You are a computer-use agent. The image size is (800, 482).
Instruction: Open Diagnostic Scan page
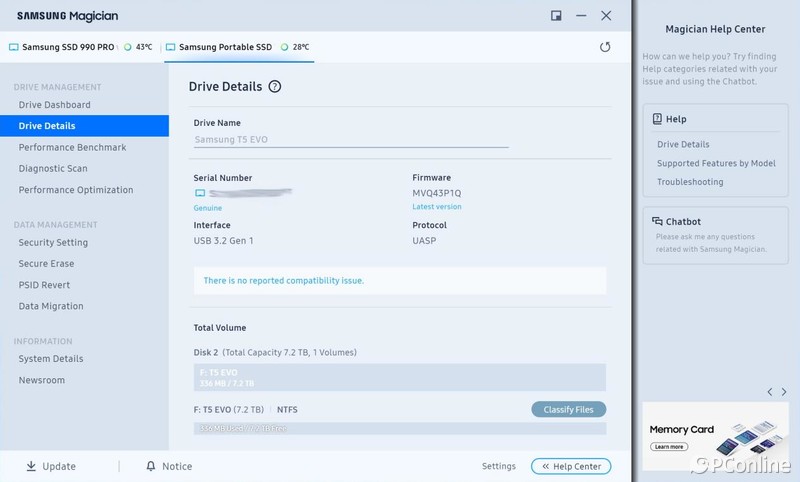(x=53, y=169)
